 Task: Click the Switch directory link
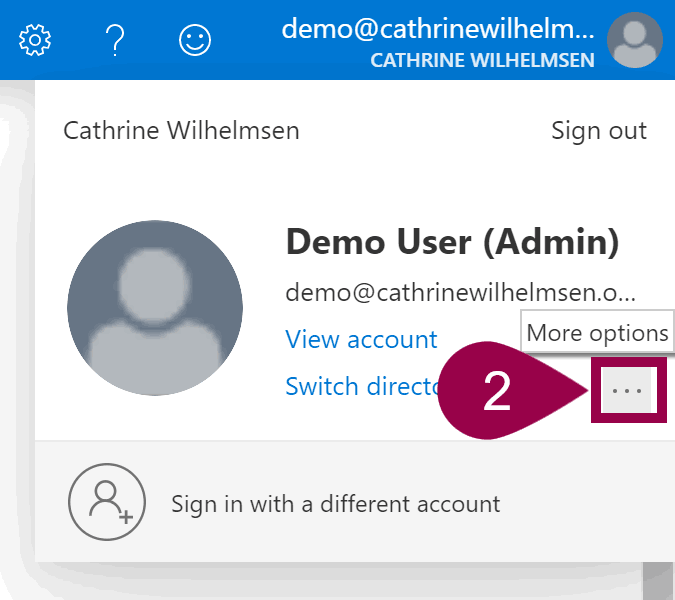(x=362, y=387)
